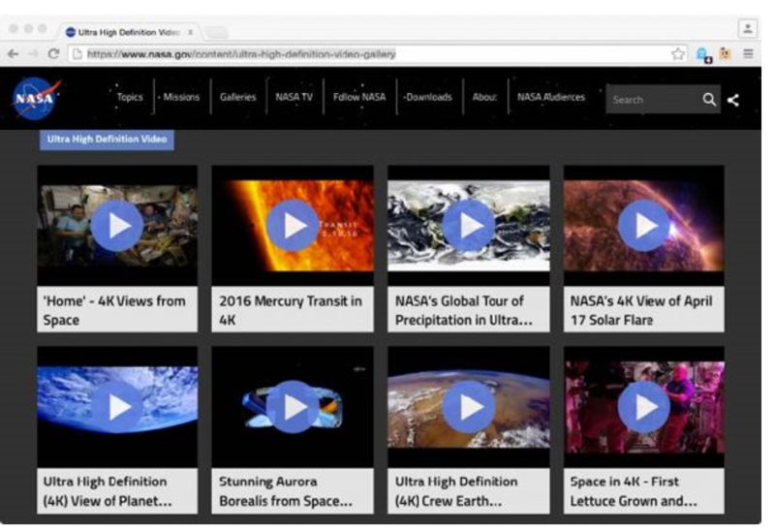Viewport: 775px width, 532px height.
Task: Click the Chrome profile icon
Action: [747, 28]
